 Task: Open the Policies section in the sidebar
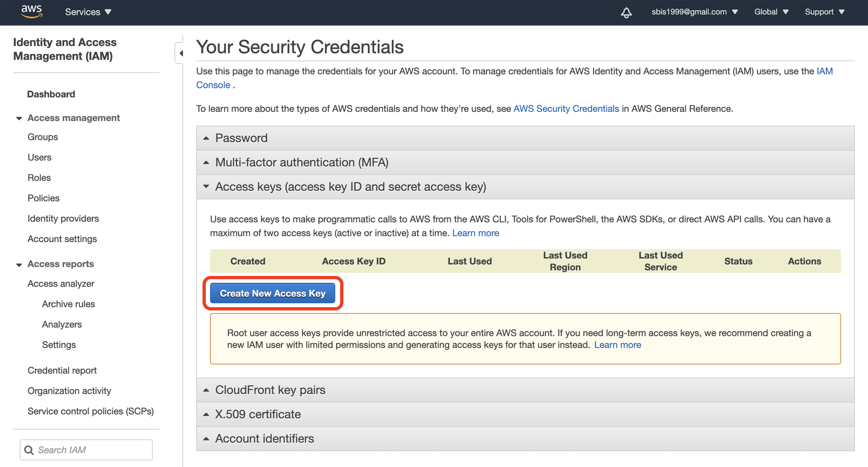pos(43,198)
